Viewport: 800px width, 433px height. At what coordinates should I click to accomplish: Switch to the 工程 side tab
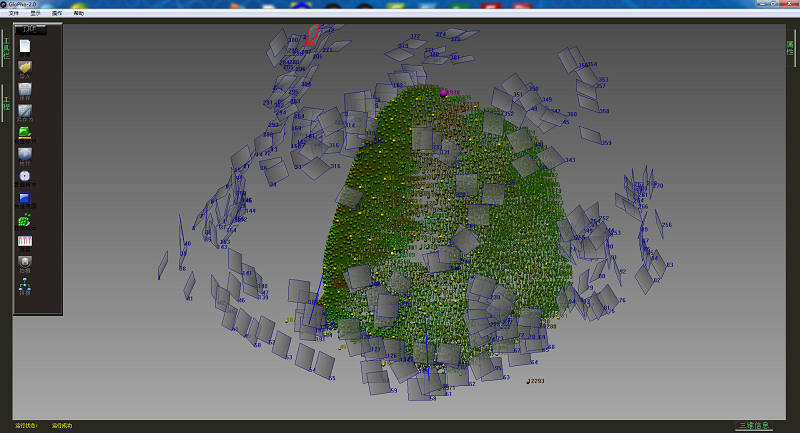pyautogui.click(x=5, y=103)
